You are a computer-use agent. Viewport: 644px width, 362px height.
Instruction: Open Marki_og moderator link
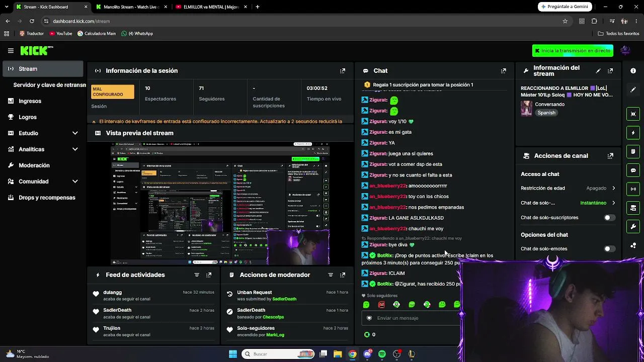pos(275,335)
